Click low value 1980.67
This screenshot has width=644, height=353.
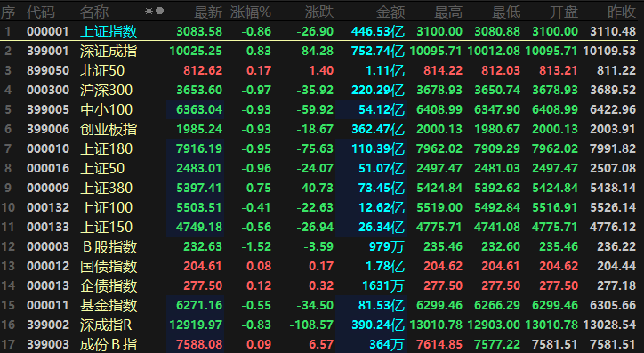497,129
